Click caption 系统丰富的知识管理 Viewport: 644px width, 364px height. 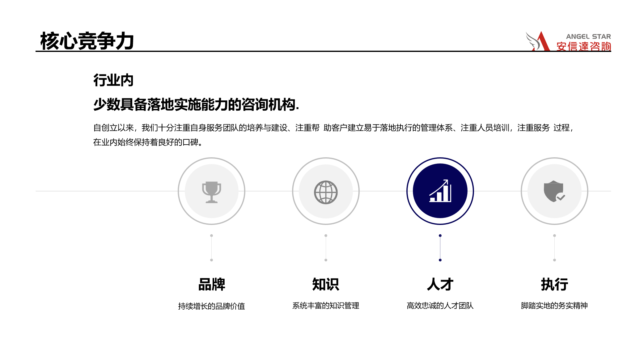pos(326,306)
